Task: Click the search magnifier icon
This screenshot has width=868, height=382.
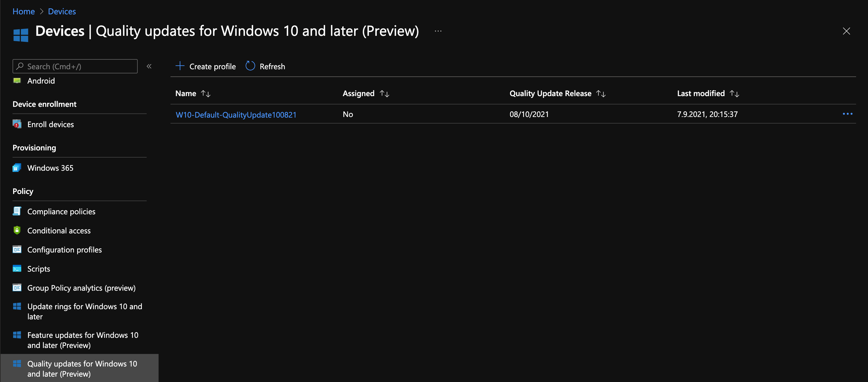Action: [20, 66]
